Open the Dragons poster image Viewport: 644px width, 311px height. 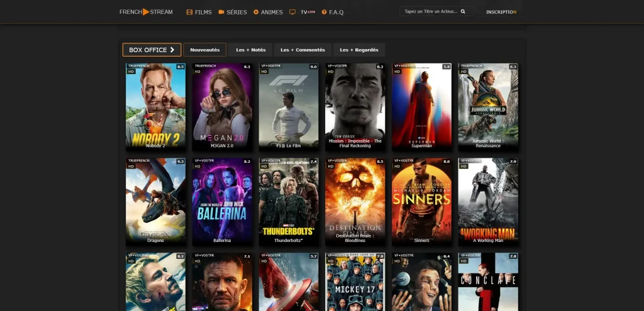tap(156, 202)
